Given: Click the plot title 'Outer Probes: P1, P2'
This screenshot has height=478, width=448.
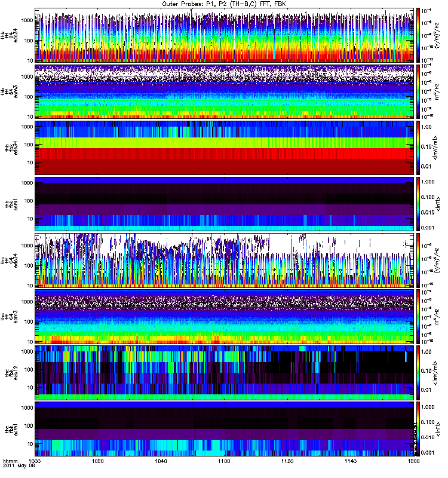Looking at the screenshot, I should (224, 4).
